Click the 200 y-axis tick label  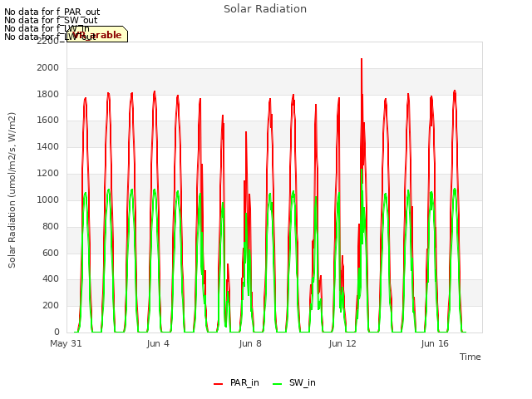pos(51,305)
